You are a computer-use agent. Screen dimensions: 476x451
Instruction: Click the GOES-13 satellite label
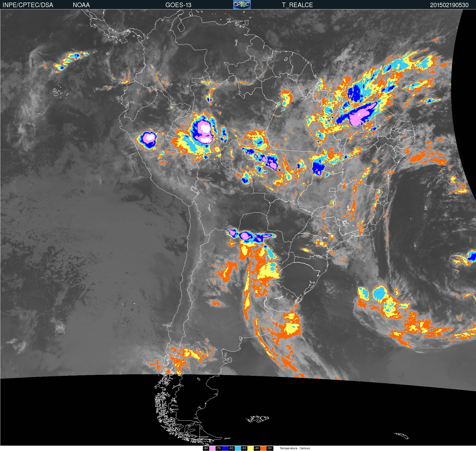pyautogui.click(x=178, y=5)
